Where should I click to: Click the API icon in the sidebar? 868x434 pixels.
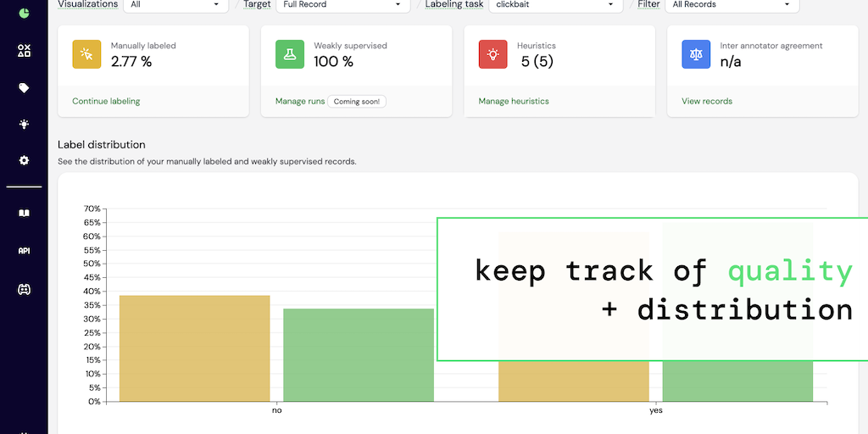click(24, 251)
